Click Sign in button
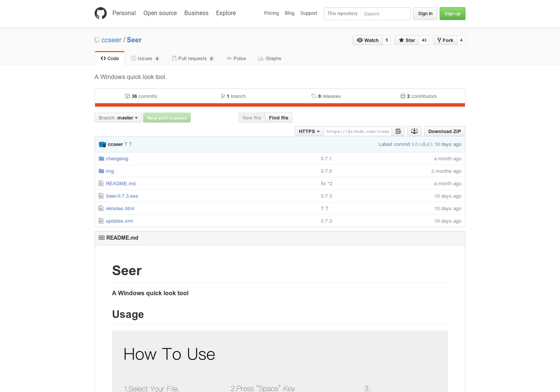The height and width of the screenshot is (392, 560). [425, 14]
